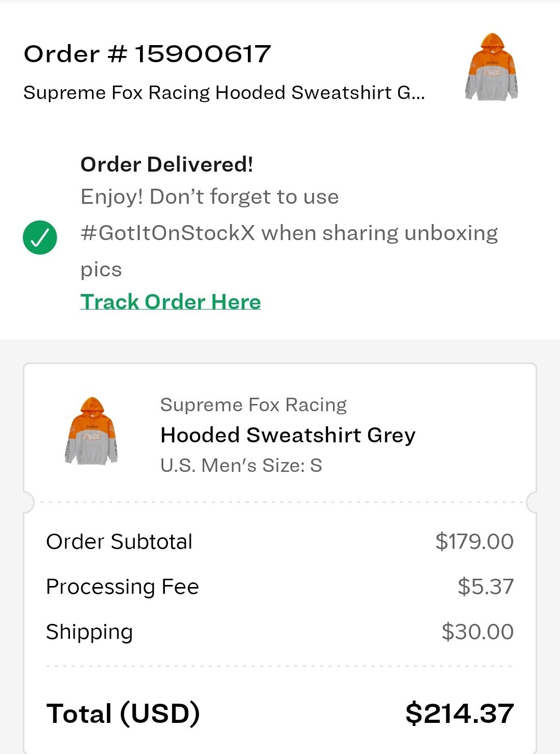
Task: Tap the hoodie thumbnail beside the order number
Action: coord(491,67)
